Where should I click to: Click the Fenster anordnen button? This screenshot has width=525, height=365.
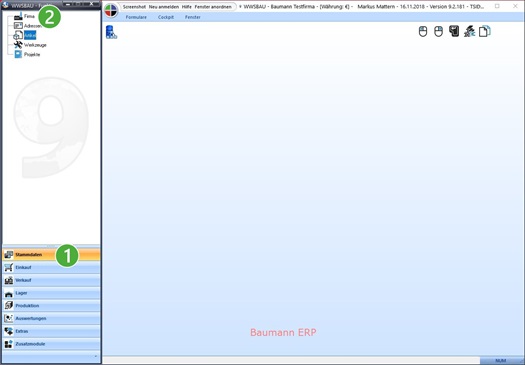click(x=213, y=7)
